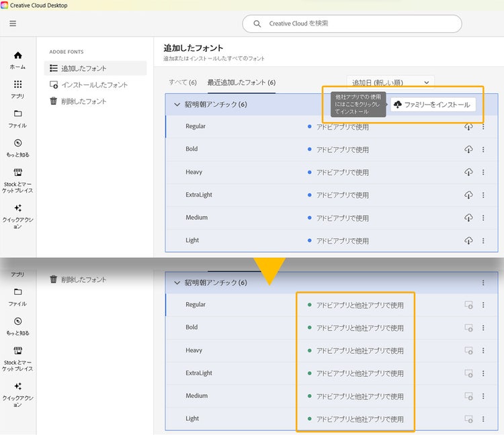Go to ホーム in upper sidebar
This screenshot has width=504, height=435.
tap(17, 60)
